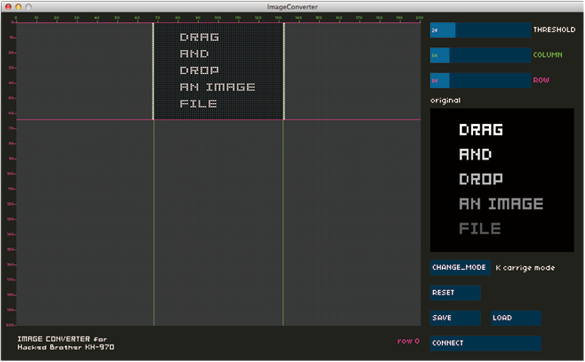585x362 pixels.
Task: Click the COLUMN label text
Action: (547, 55)
